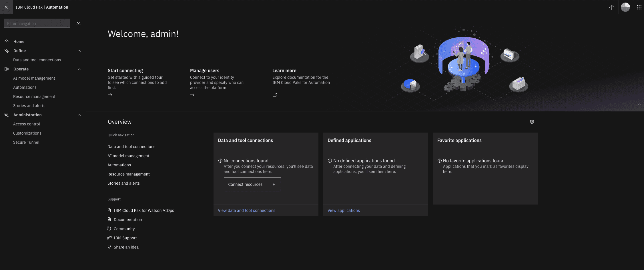Click the Start connecting heading
644x270 pixels.
click(x=125, y=70)
